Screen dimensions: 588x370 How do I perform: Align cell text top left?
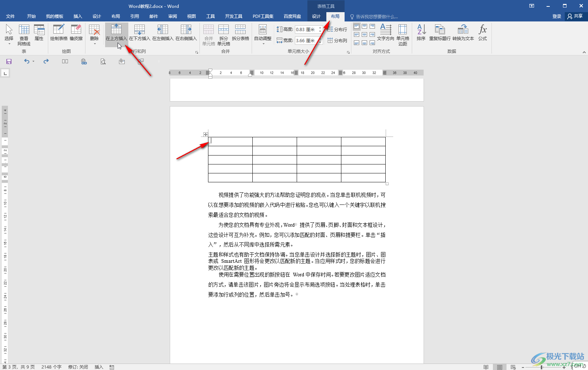(356, 26)
